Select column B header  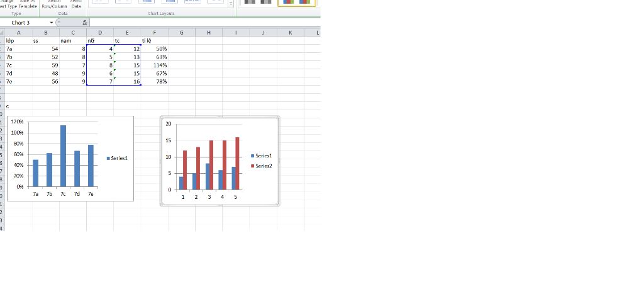[45, 33]
